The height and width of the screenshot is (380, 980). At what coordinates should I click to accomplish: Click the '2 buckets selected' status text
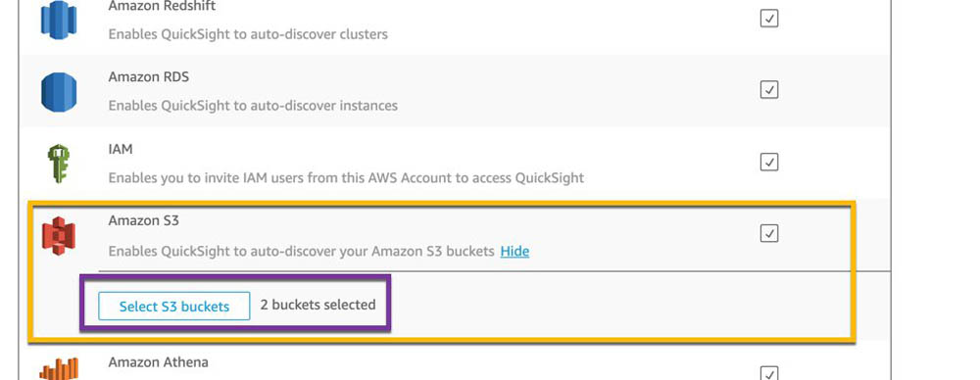(x=318, y=305)
